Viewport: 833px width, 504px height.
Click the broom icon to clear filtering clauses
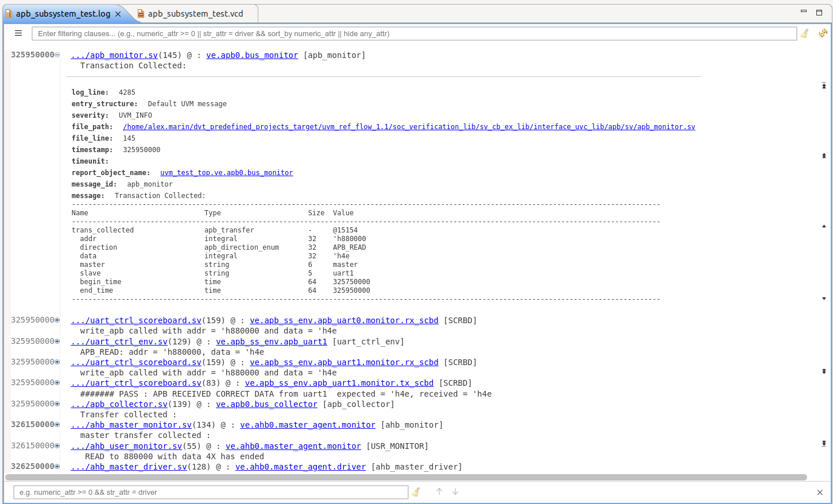[804, 33]
